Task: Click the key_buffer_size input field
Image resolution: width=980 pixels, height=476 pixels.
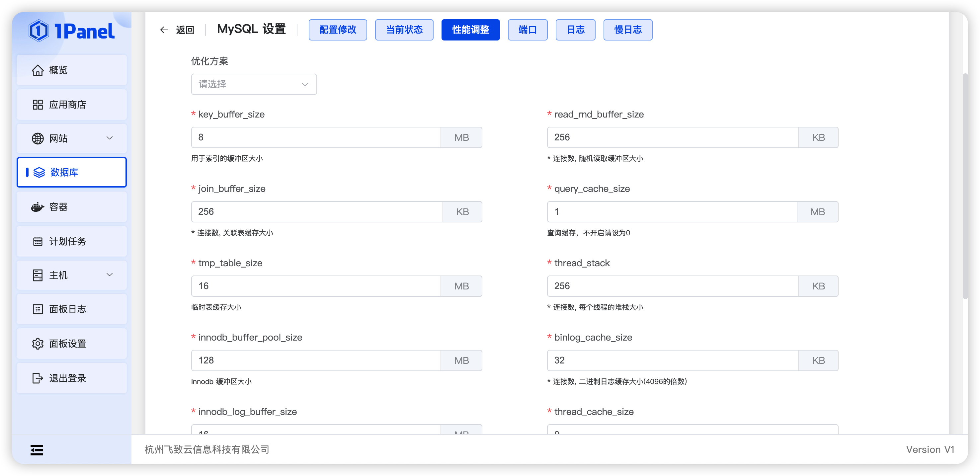Action: 316,137
